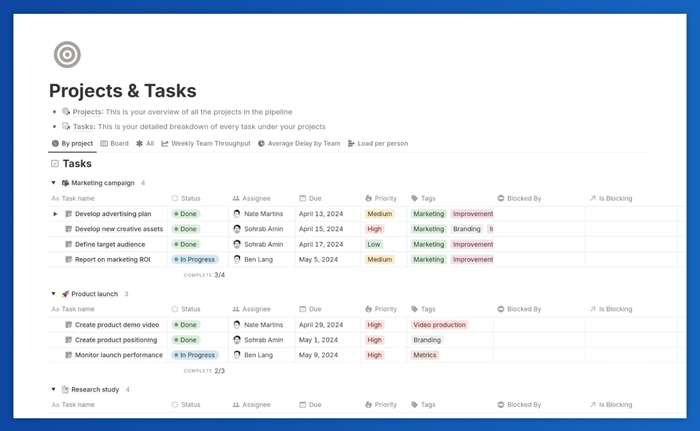Open the Weekly Team Throughput tab
This screenshot has width=700, height=431.
(x=206, y=143)
